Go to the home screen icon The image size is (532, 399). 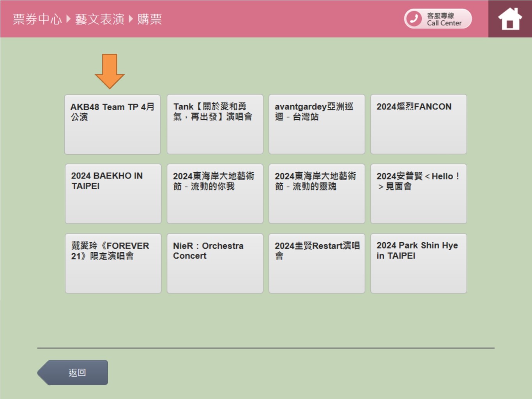tap(510, 19)
